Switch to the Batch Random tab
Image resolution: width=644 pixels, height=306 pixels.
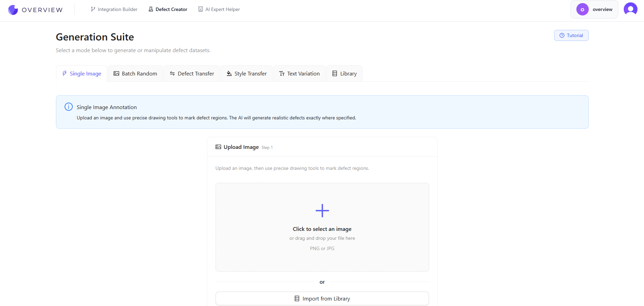point(135,74)
